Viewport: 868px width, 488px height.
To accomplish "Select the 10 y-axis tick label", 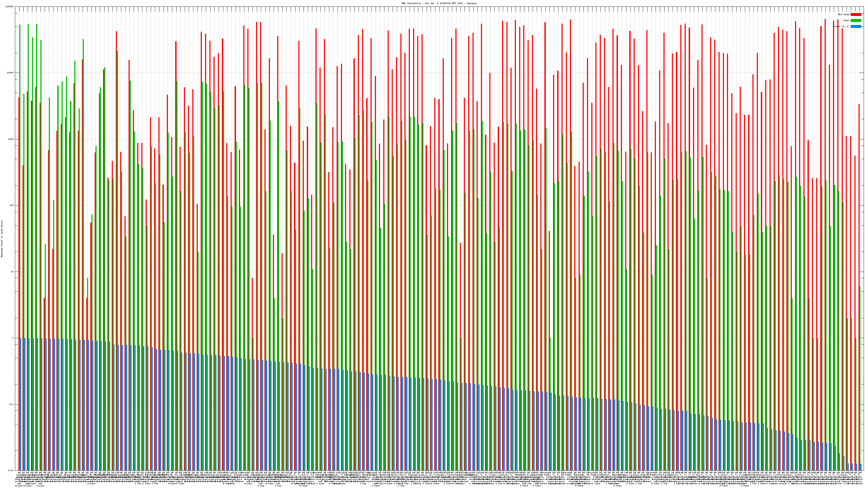I will click(12, 272).
